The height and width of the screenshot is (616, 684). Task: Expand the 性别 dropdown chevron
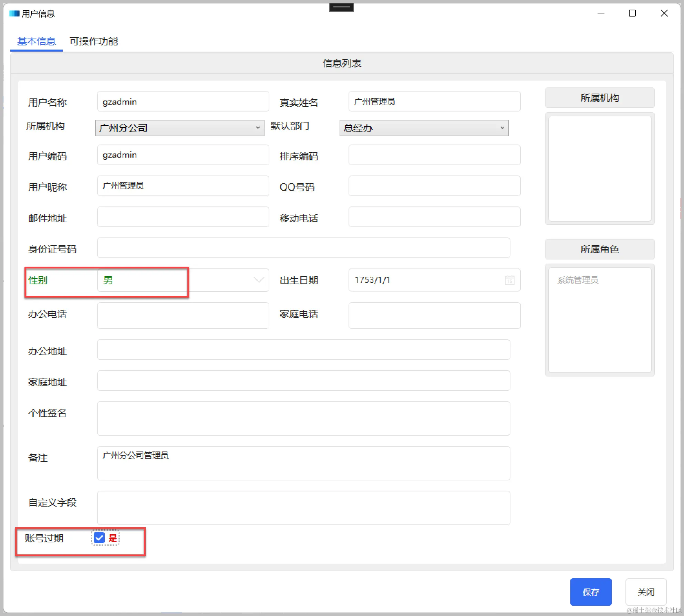(x=259, y=280)
